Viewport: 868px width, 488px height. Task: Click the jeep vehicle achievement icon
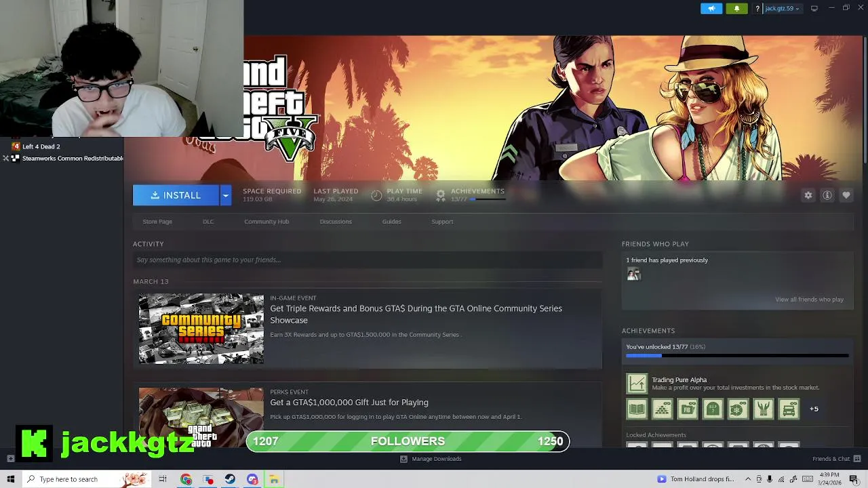click(x=789, y=409)
